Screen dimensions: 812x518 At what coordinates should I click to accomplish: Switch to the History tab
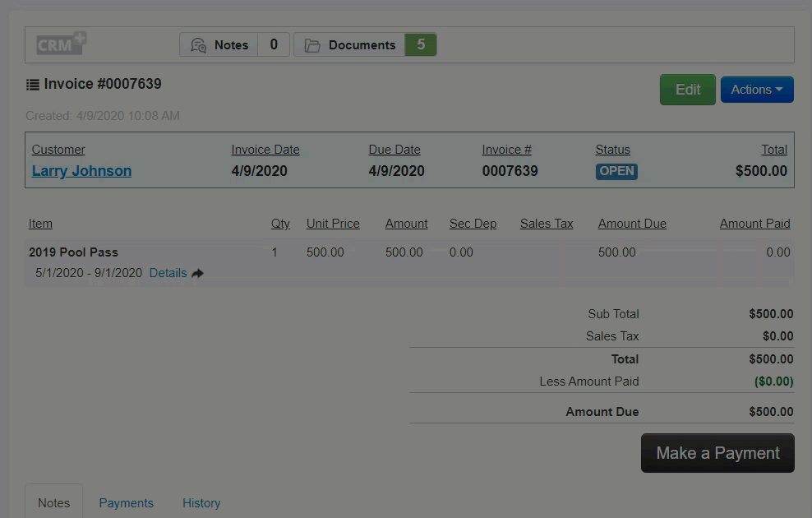coord(201,502)
